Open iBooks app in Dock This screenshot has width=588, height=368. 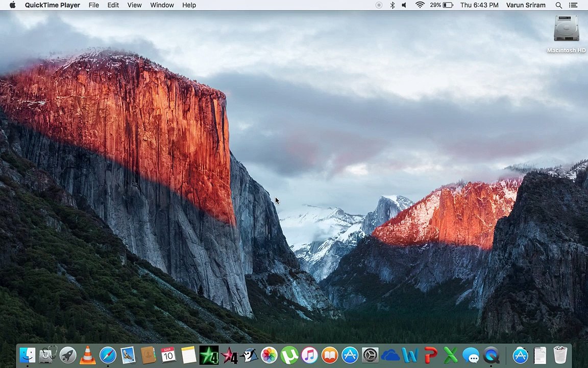[x=330, y=355]
